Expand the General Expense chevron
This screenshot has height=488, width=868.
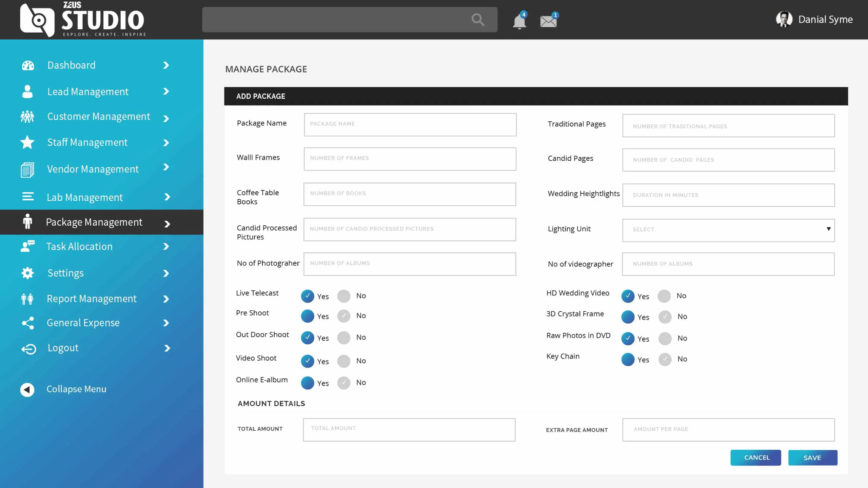point(166,323)
